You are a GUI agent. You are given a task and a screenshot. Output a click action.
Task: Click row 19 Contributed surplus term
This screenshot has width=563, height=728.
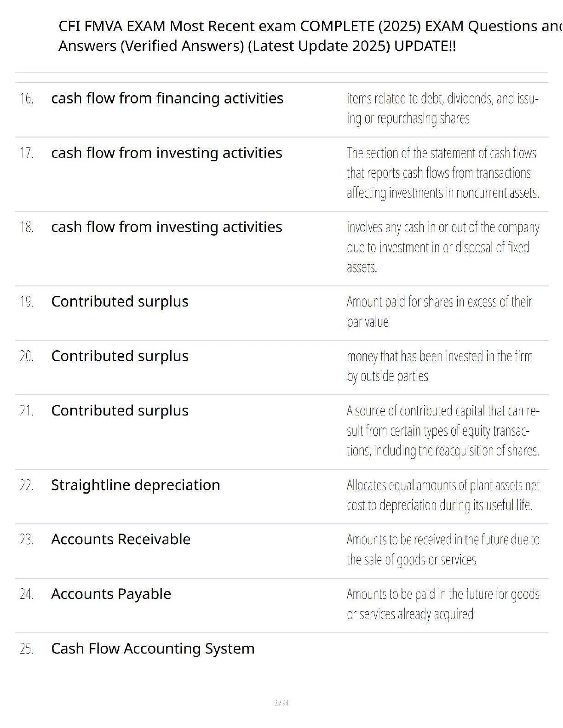120,301
